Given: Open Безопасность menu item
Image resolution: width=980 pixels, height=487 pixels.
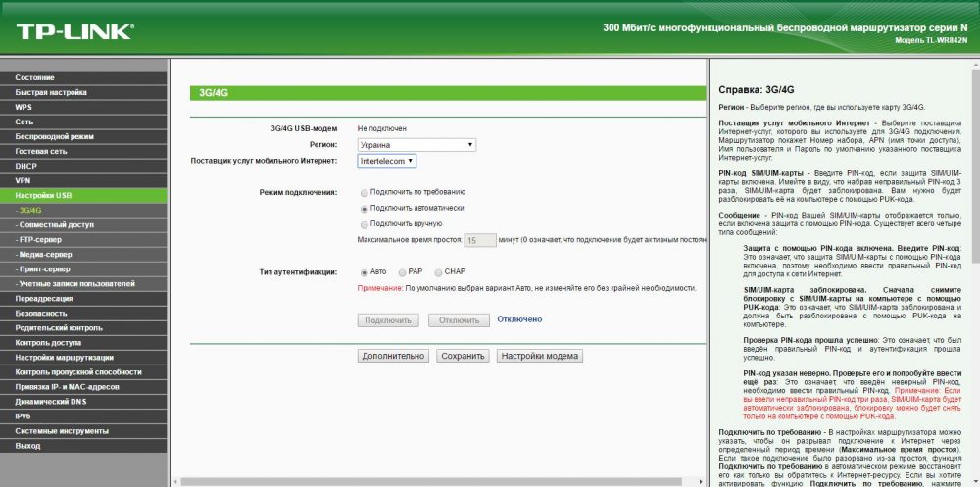Looking at the screenshot, I should tap(83, 314).
